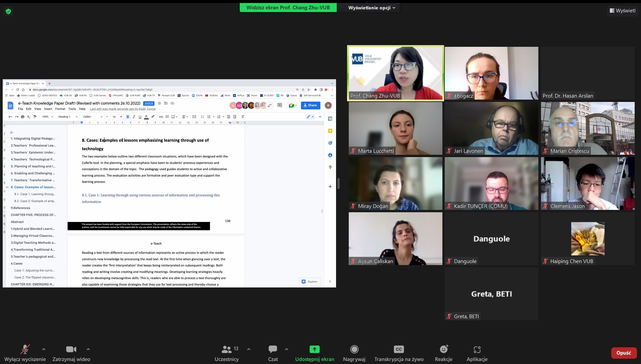This screenshot has height=364, width=641.
Task: Open Wyświetlanie opcji dropdown
Action: coord(371,8)
